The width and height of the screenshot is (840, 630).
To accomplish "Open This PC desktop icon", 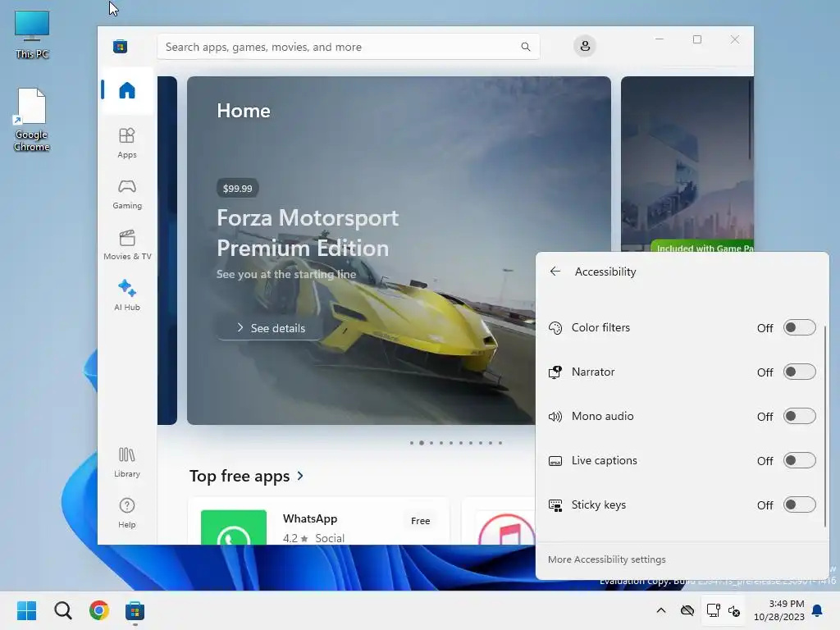I will (32, 34).
